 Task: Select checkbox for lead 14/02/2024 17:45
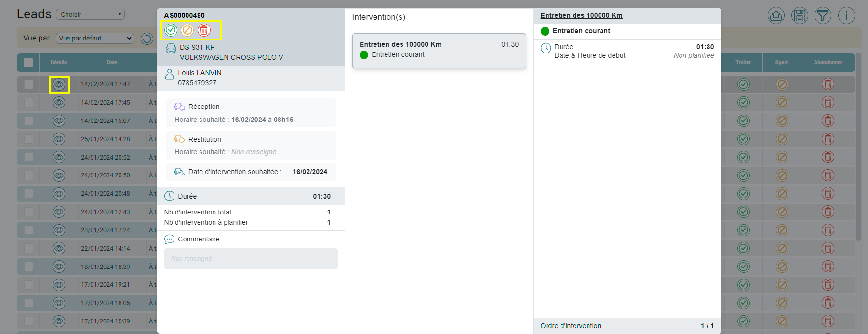28,103
